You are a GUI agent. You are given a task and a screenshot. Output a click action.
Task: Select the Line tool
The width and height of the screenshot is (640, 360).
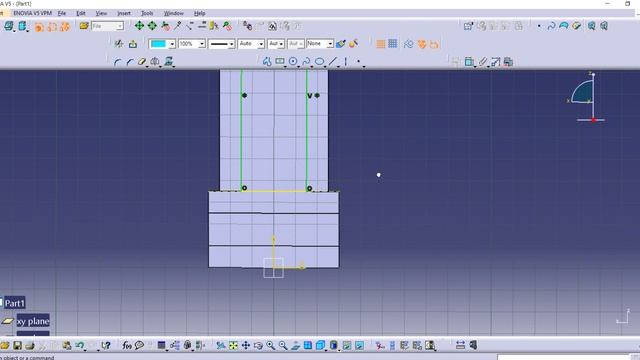(333, 62)
